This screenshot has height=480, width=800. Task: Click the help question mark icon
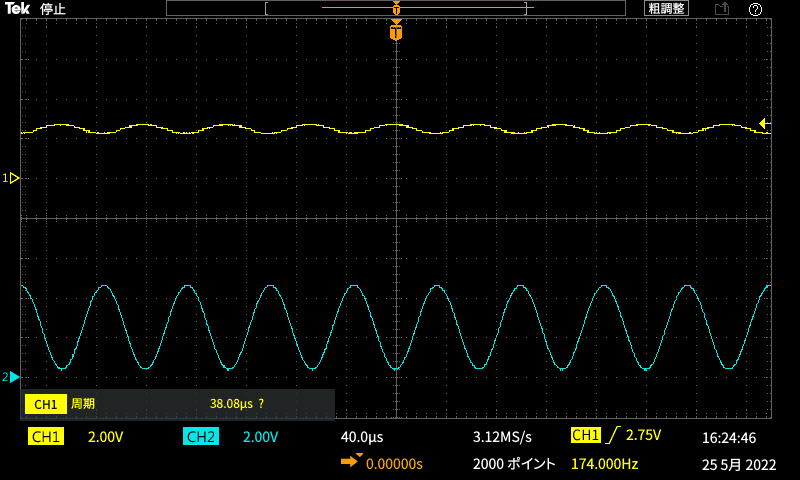pos(755,9)
